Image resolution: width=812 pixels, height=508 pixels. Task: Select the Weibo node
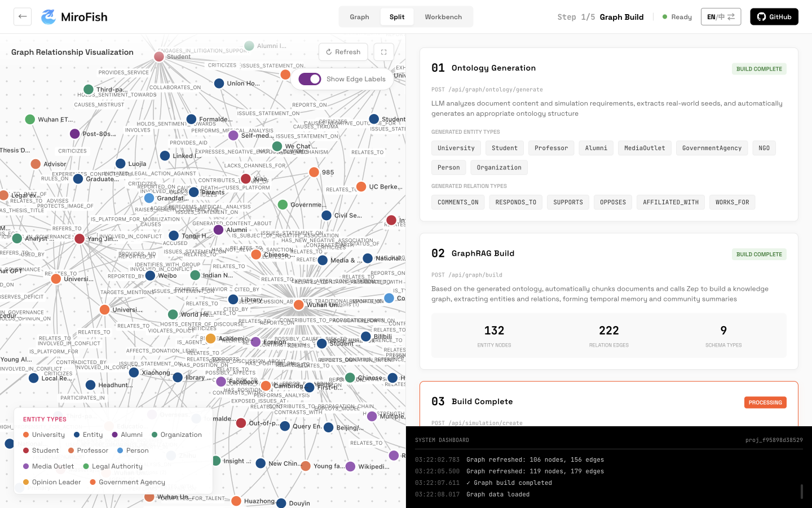(x=150, y=275)
